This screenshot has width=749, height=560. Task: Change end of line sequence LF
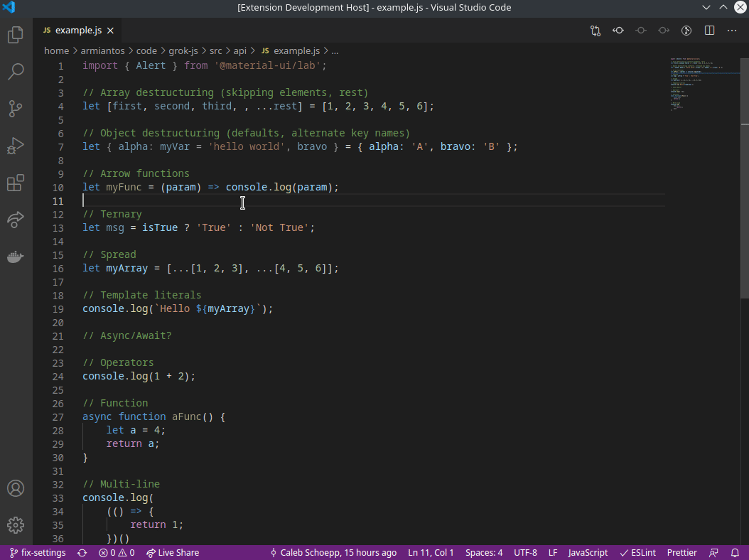coord(553,553)
